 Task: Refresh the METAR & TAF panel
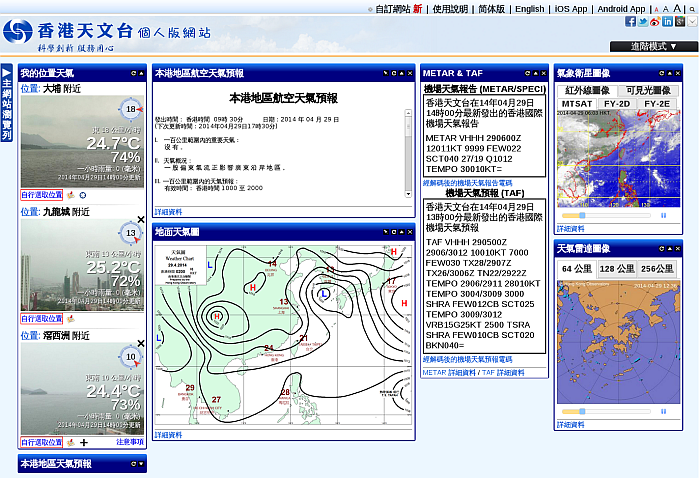[528, 73]
